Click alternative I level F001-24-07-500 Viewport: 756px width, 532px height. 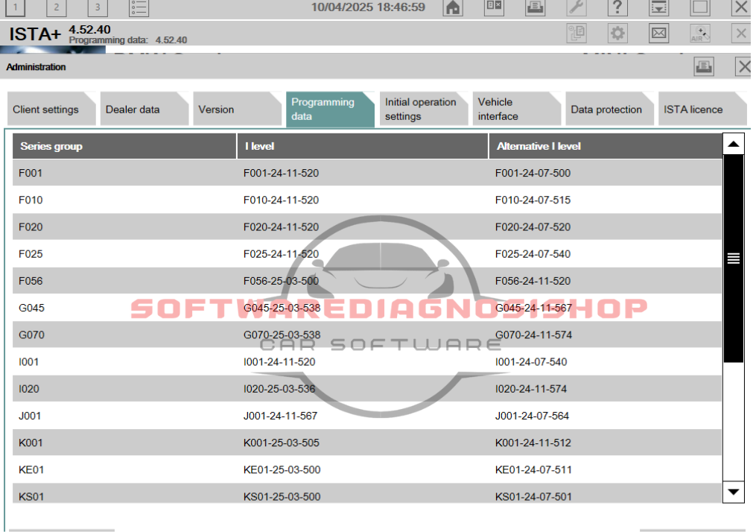pos(533,173)
